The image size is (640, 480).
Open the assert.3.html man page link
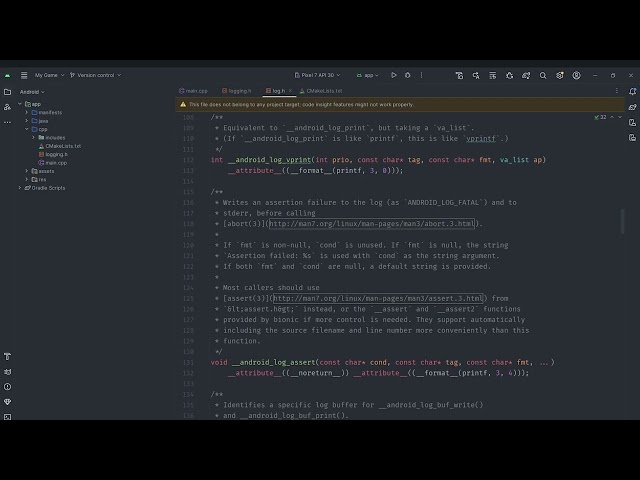tap(378, 298)
